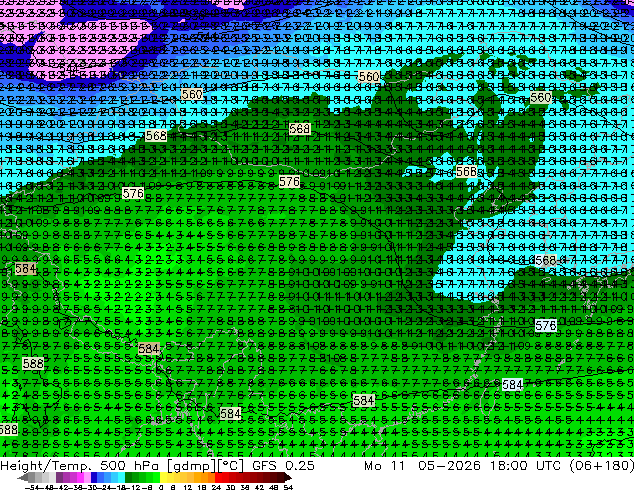Pick the darkest green swatch above scale value -12
Image resolution: width=634 pixels, height=490 pixels.
(129, 477)
